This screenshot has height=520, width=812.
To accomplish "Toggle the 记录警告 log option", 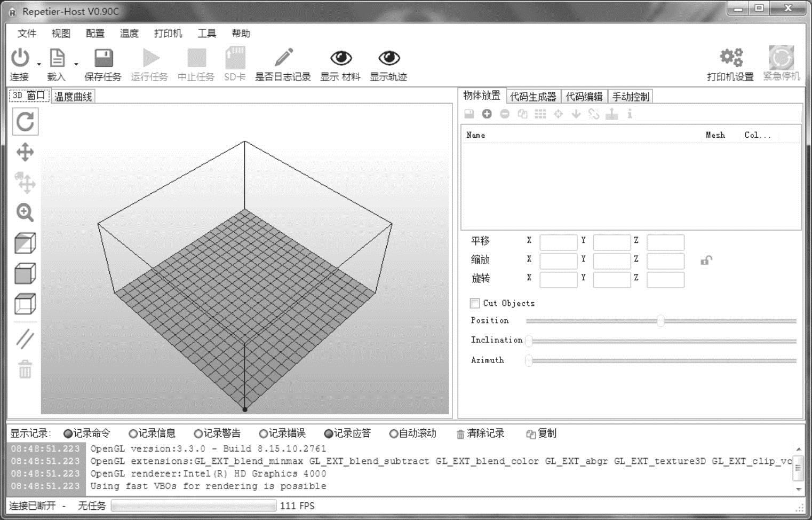I will pos(217,433).
